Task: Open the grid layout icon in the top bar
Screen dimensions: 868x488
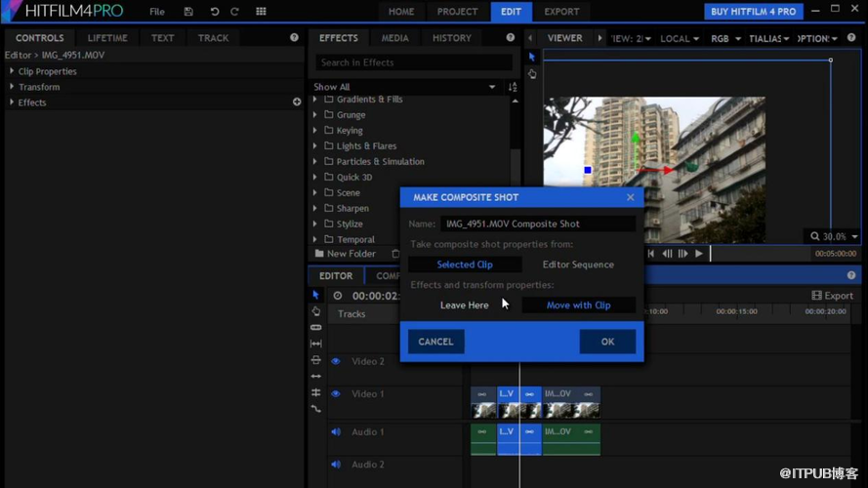Action: click(261, 12)
